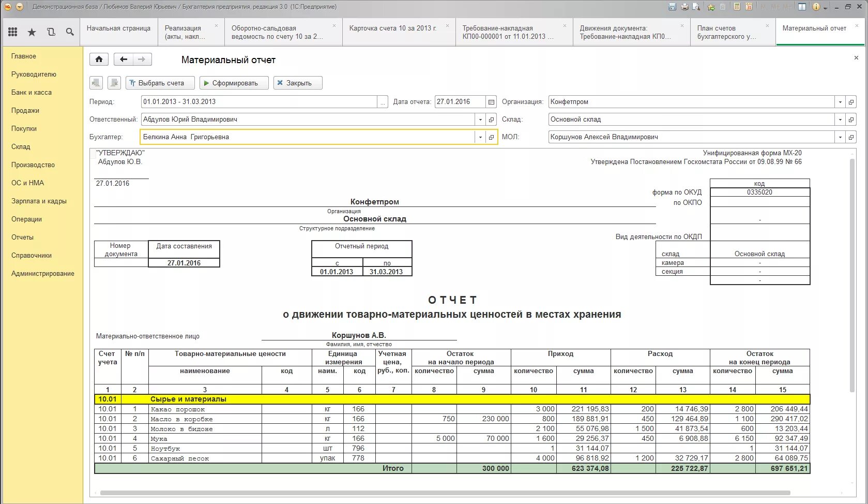The height and width of the screenshot is (504, 868).
Task: Navigate back with the left arrow
Action: pyautogui.click(x=123, y=60)
